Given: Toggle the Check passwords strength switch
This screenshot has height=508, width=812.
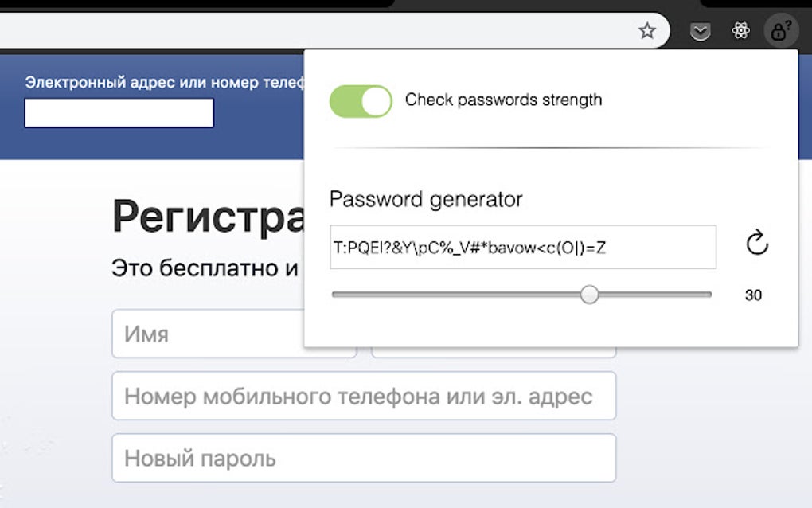Looking at the screenshot, I should [x=361, y=101].
